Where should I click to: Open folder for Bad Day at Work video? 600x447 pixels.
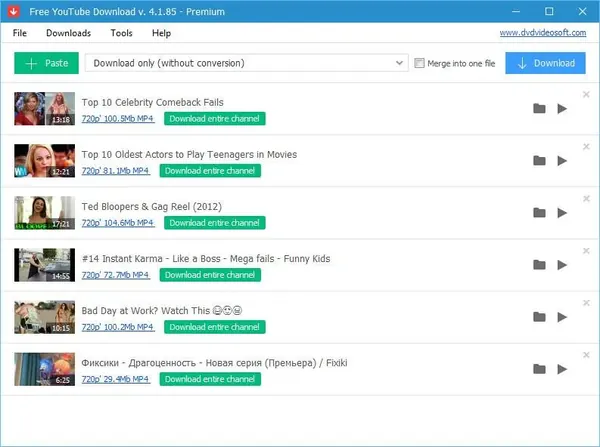click(539, 317)
